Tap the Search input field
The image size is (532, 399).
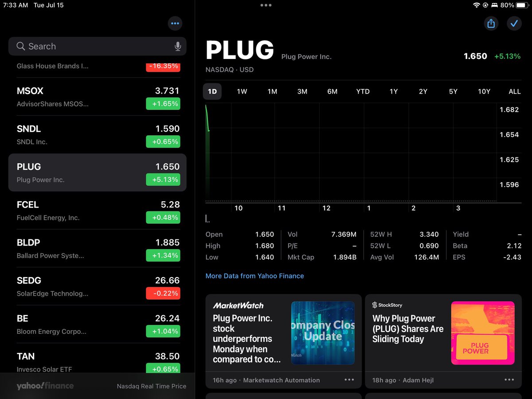(x=98, y=46)
